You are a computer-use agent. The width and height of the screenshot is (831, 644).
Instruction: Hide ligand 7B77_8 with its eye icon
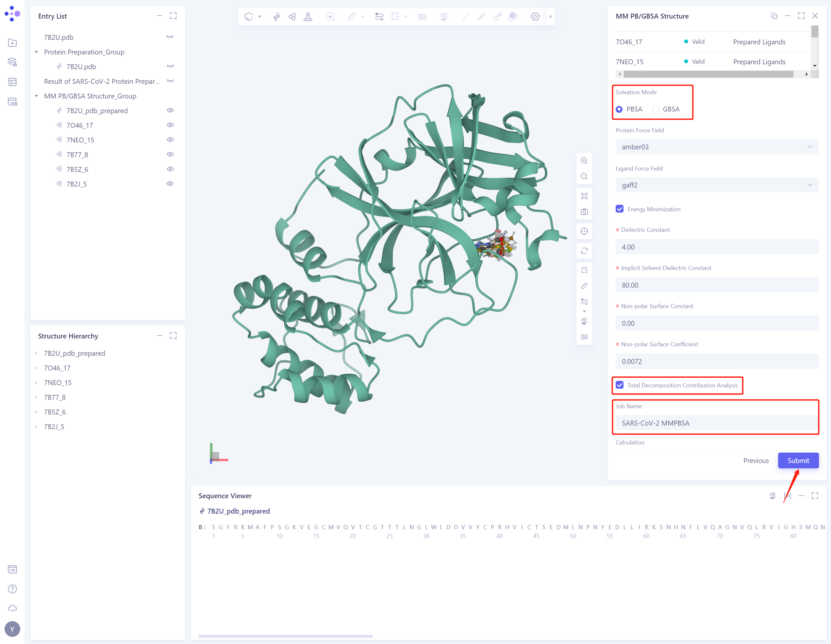(x=170, y=154)
